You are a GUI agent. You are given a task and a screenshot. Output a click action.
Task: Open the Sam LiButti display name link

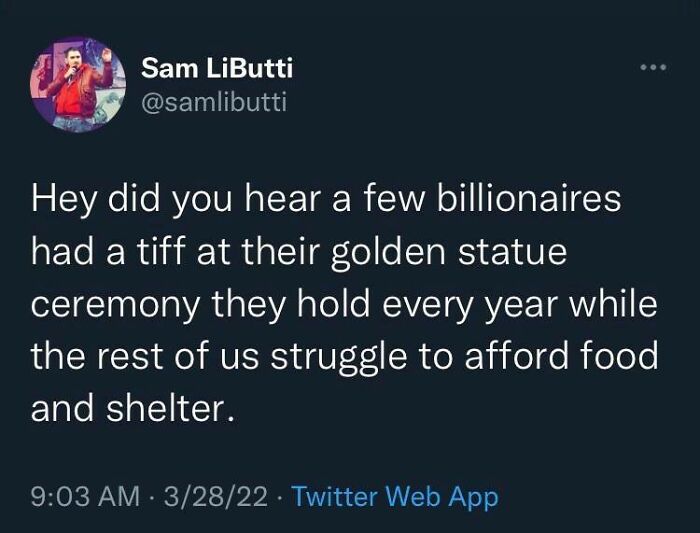216,68
